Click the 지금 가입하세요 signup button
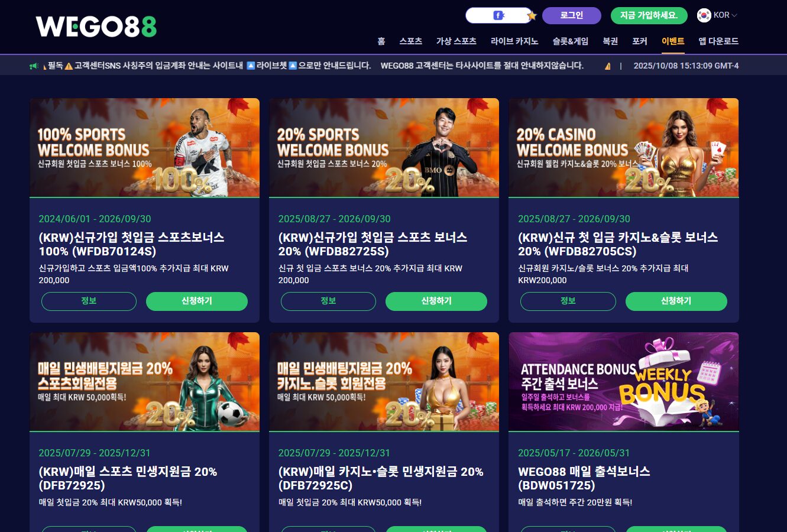787x532 pixels. pyautogui.click(x=649, y=15)
